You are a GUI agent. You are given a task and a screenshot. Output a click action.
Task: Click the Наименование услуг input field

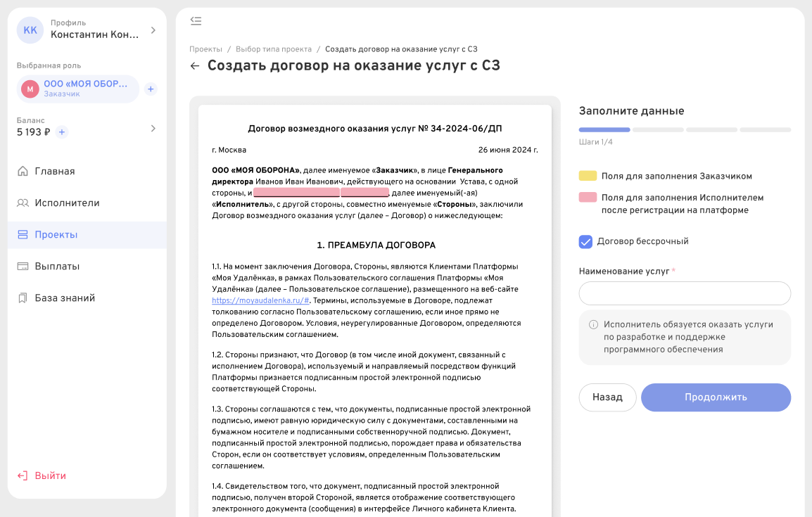683,293
